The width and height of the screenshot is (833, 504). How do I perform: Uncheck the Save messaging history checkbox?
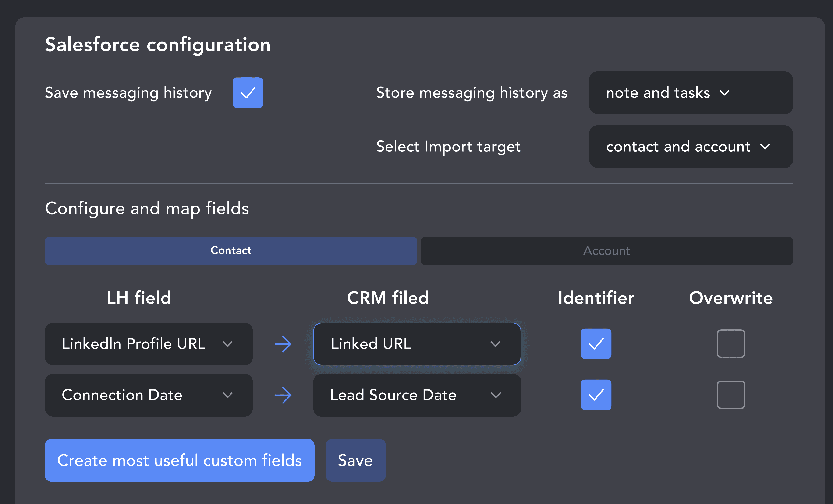point(248,93)
